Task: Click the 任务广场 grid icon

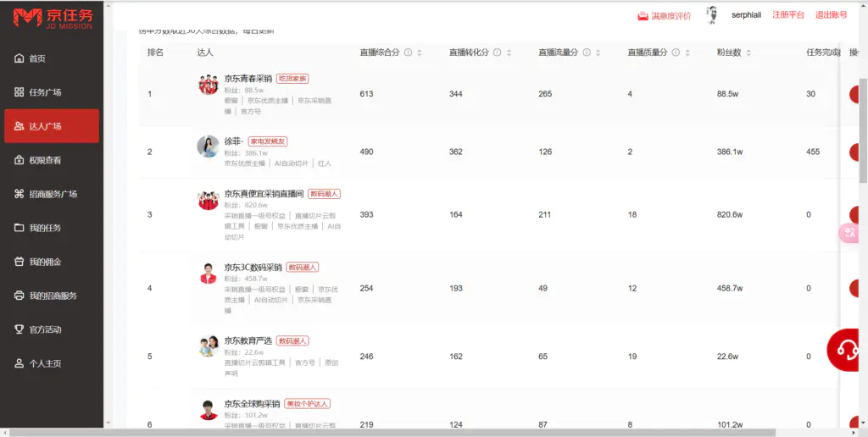Action: (19, 92)
